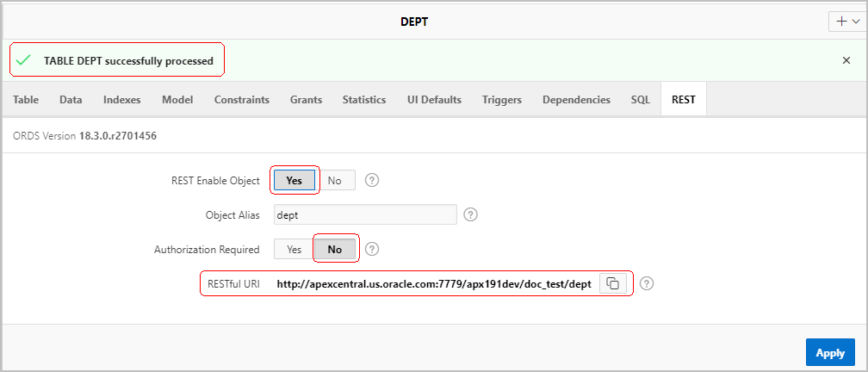The width and height of the screenshot is (868, 372).
Task: Click the RESTful URI address text
Action: 435,284
